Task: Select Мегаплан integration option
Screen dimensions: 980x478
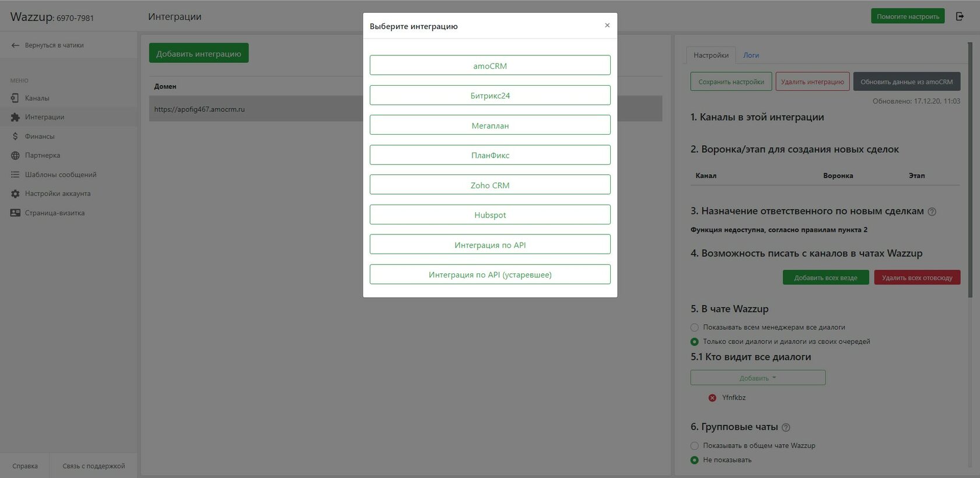Action: tap(490, 125)
